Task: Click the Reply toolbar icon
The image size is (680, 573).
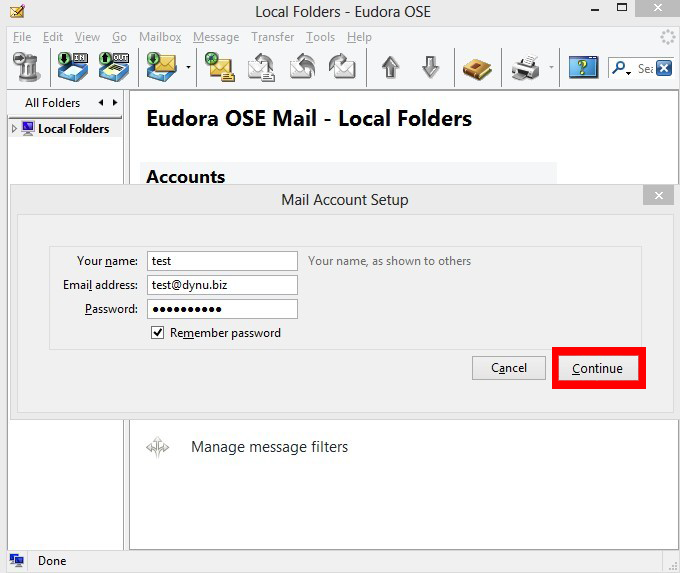Action: (261, 67)
